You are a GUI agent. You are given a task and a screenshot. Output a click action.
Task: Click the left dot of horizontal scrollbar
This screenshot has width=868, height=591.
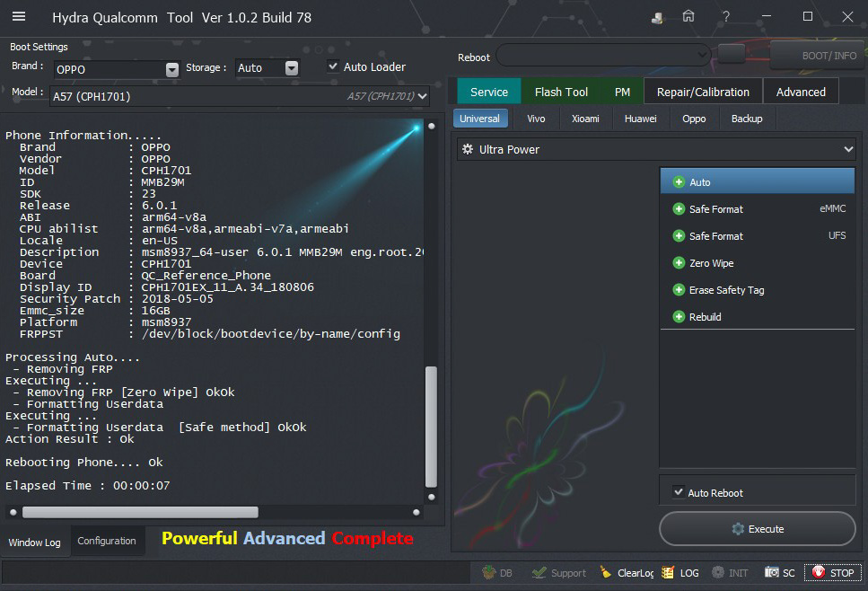tap(13, 512)
